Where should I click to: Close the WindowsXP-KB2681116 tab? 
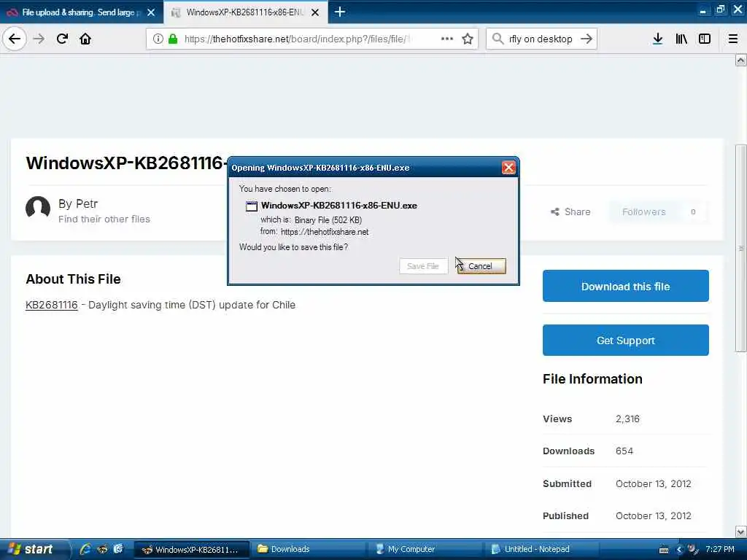point(315,12)
